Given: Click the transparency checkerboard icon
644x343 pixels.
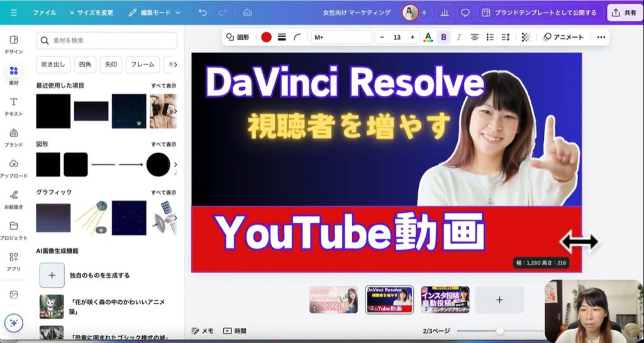Looking at the screenshot, I should tap(526, 37).
